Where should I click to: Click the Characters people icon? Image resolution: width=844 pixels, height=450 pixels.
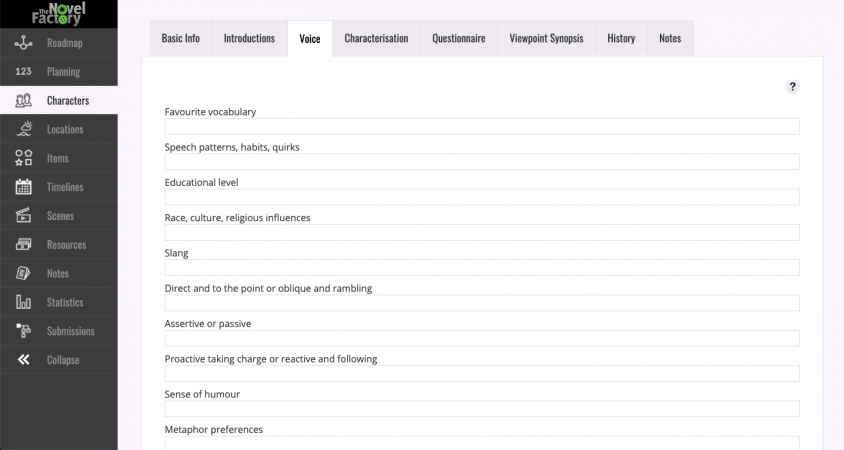point(23,100)
